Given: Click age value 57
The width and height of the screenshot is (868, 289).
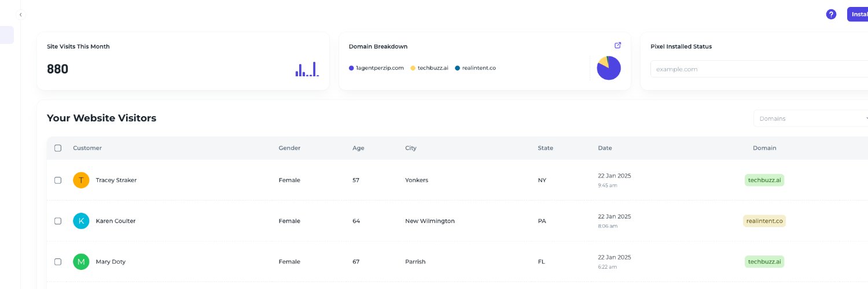Looking at the screenshot, I should tap(356, 180).
